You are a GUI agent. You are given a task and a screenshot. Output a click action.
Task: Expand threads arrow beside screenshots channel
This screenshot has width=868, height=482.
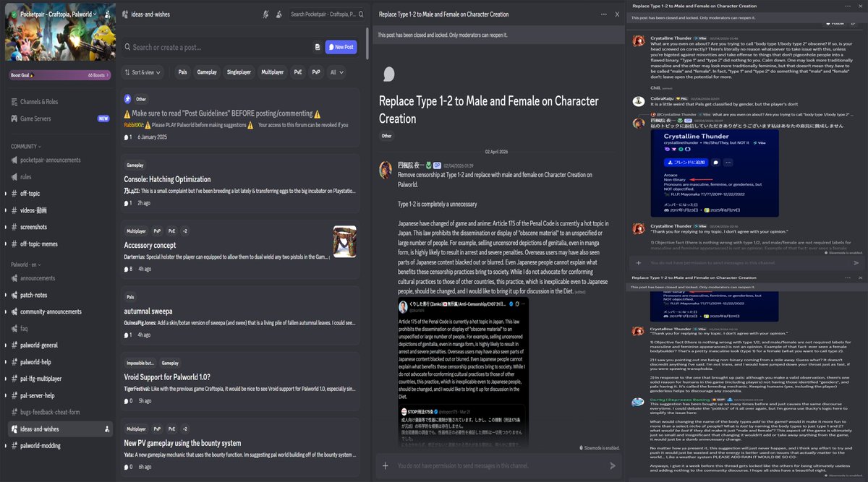6,227
